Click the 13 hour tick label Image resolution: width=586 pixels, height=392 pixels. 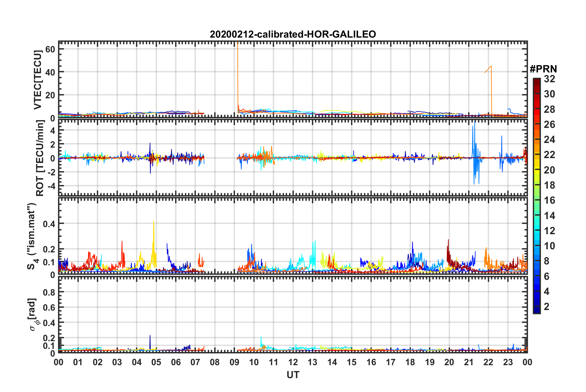(x=312, y=362)
